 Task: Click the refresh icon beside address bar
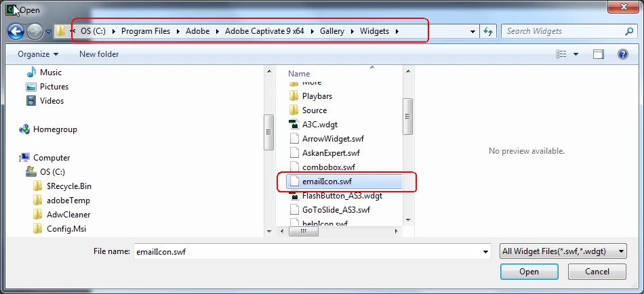click(x=488, y=31)
